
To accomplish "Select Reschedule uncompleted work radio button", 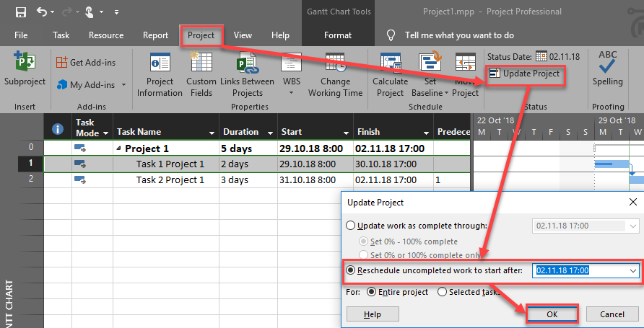I will tap(353, 270).
